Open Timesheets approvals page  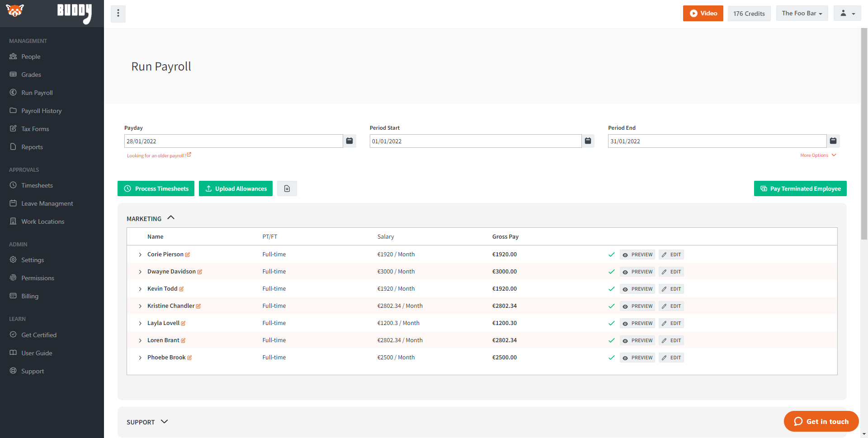point(37,185)
